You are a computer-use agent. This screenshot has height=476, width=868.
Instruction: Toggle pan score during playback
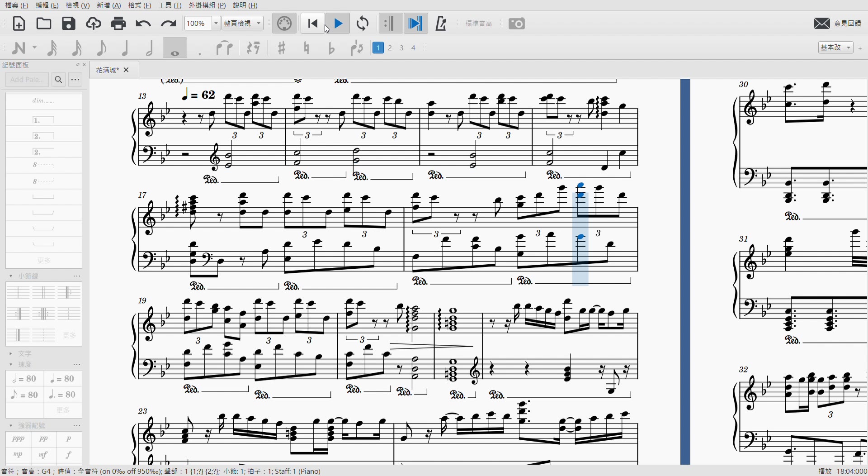tap(415, 24)
